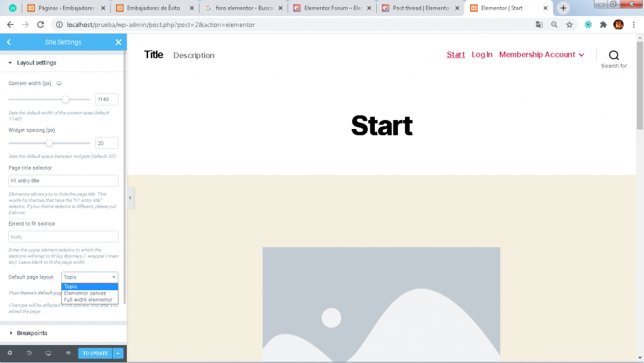Click the preview changes eye icon
This screenshot has height=363, width=644.
[x=68, y=353]
